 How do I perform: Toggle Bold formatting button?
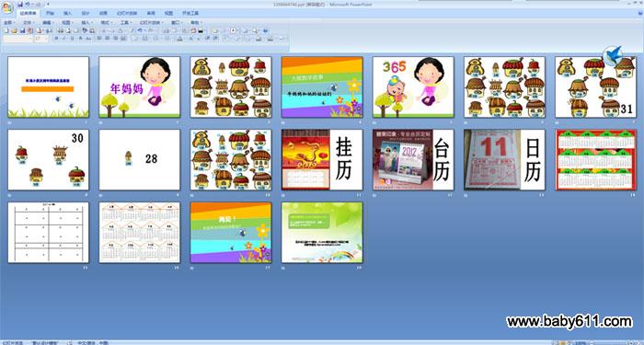56,39
